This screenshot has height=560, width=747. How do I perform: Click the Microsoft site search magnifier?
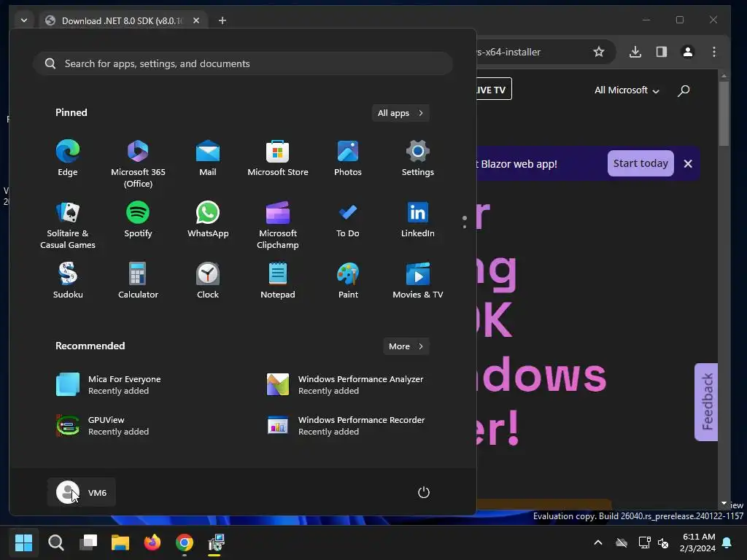click(x=684, y=90)
